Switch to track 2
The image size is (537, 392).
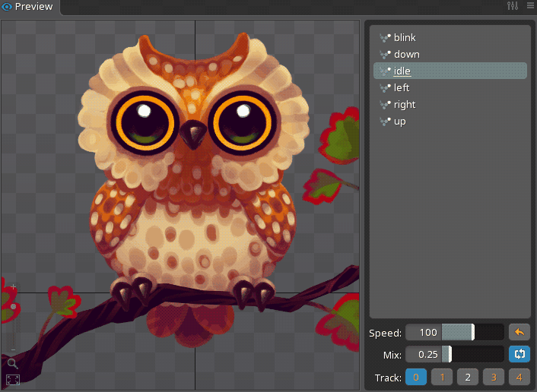[x=468, y=377]
